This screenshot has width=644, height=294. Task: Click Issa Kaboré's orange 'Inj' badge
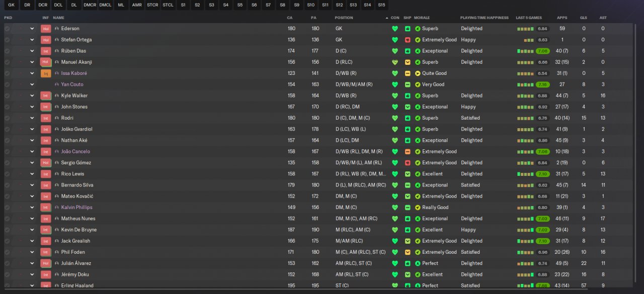pos(46,73)
